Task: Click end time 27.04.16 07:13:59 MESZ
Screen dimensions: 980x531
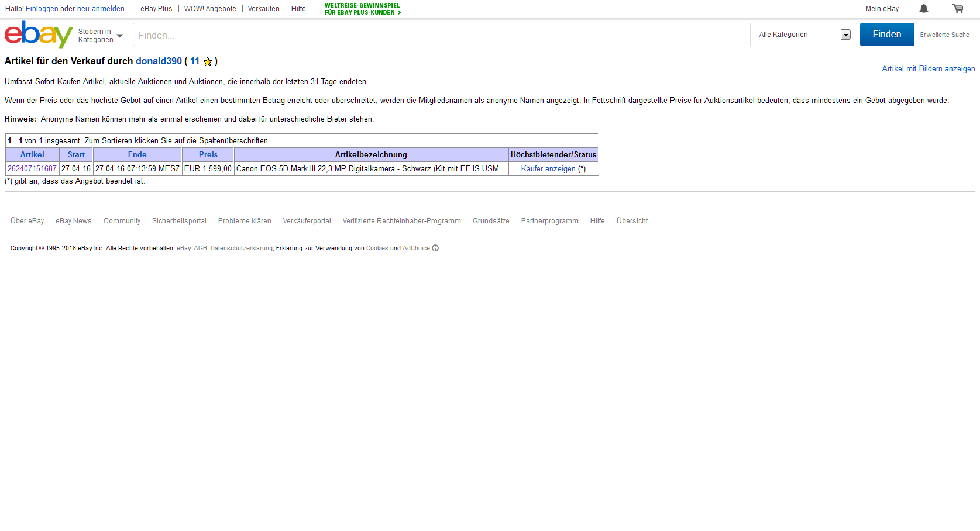Action: [137, 168]
